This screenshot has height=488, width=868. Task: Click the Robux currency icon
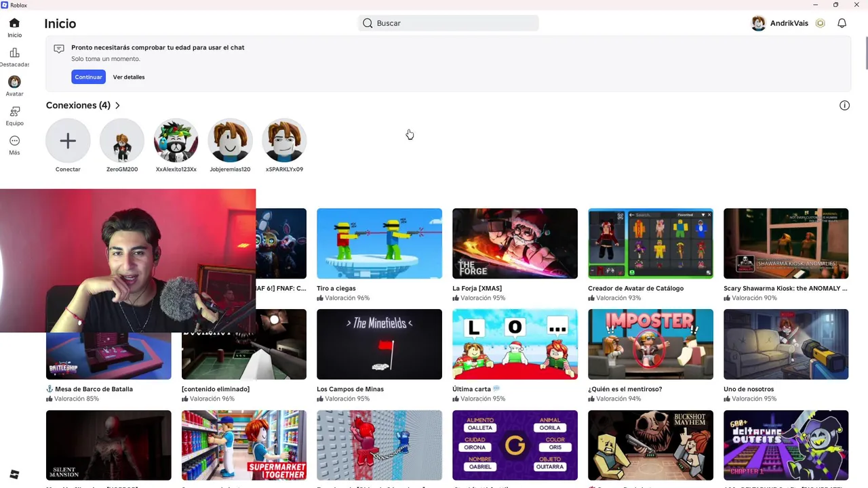[x=820, y=23]
